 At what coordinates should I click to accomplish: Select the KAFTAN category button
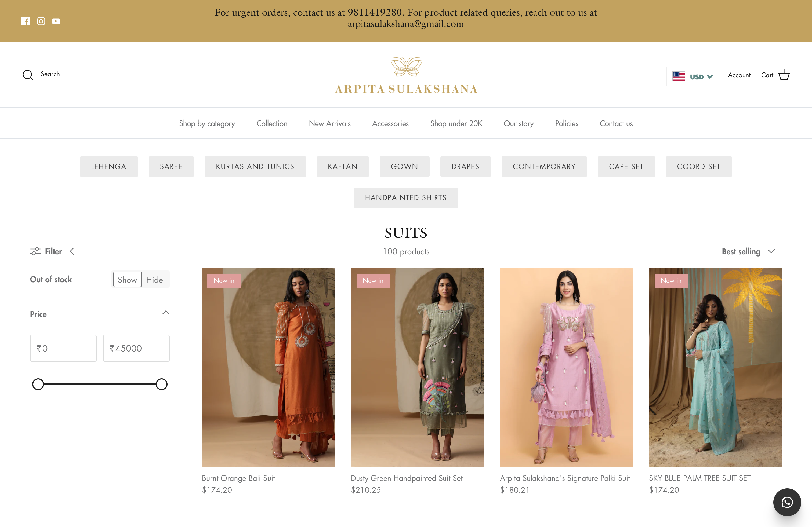343,166
